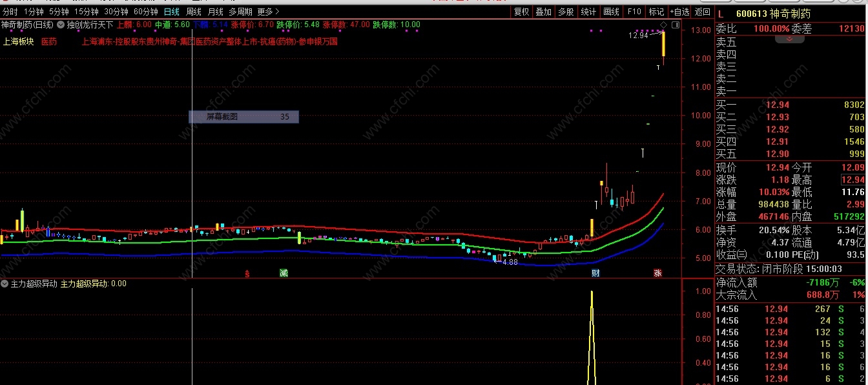
Task: Select the 15分钟 period tab
Action: (86, 12)
